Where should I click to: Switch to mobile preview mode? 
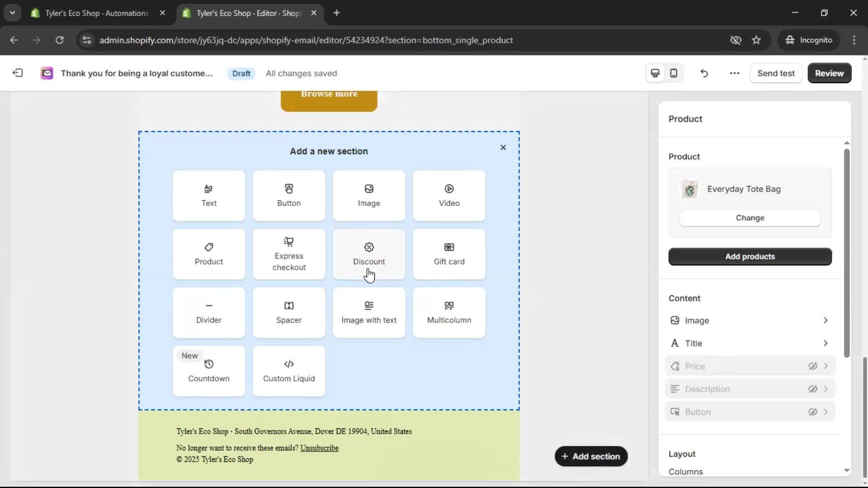tap(673, 73)
